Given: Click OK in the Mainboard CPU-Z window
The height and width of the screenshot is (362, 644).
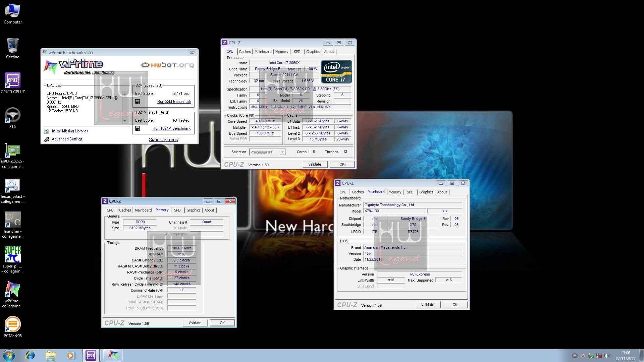Looking at the screenshot, I should (x=455, y=305).
